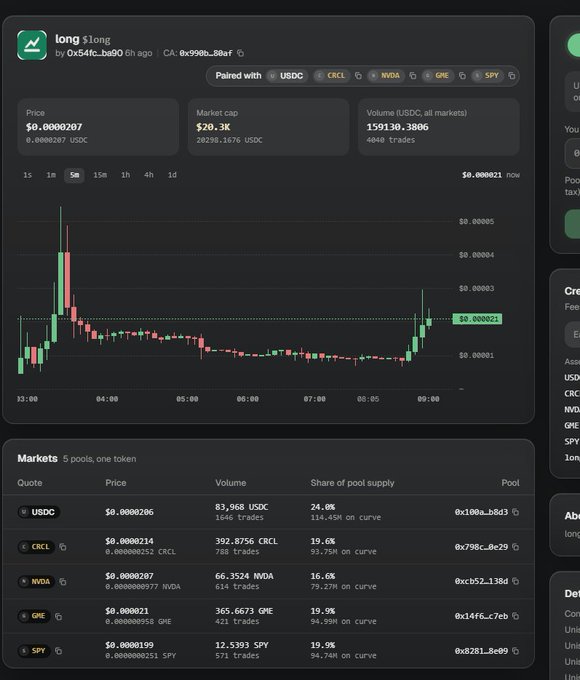Select the 1m chart interval
Viewport: 580px width, 680px height.
[51, 175]
